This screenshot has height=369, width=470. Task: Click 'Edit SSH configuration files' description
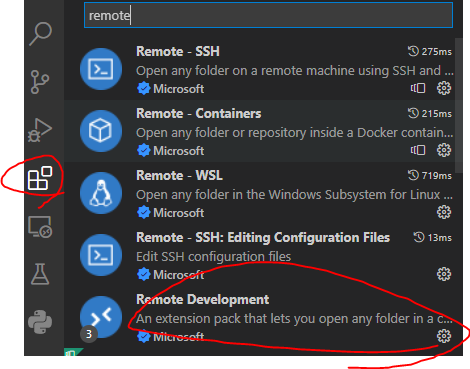(214, 257)
